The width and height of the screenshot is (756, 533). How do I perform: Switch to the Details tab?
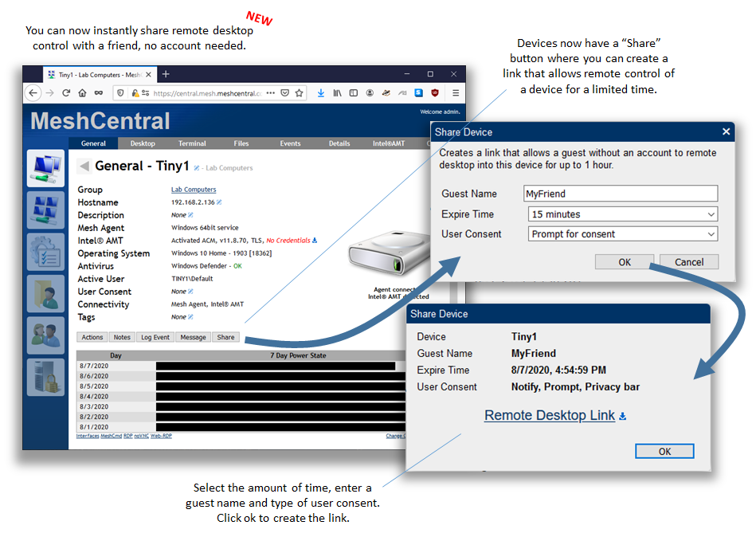[x=339, y=143]
